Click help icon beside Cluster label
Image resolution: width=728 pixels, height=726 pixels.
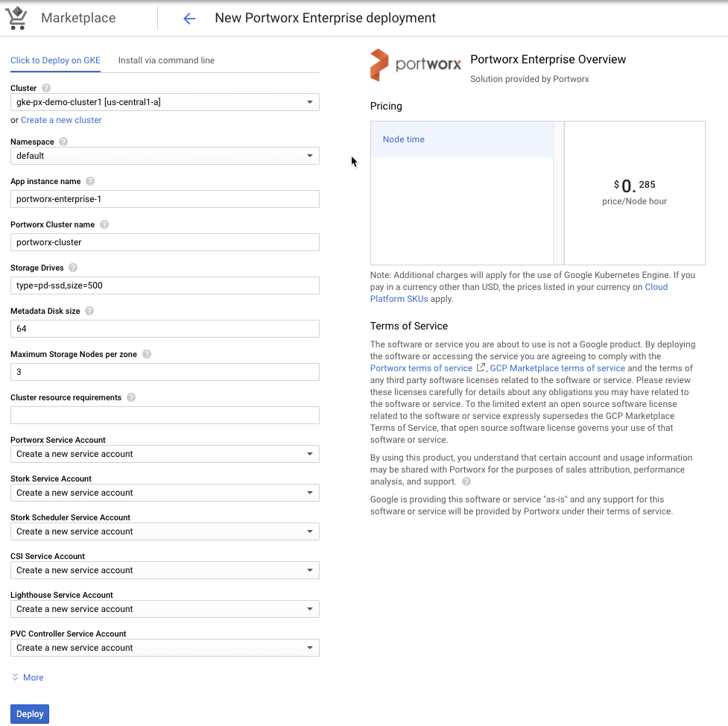pyautogui.click(x=46, y=89)
